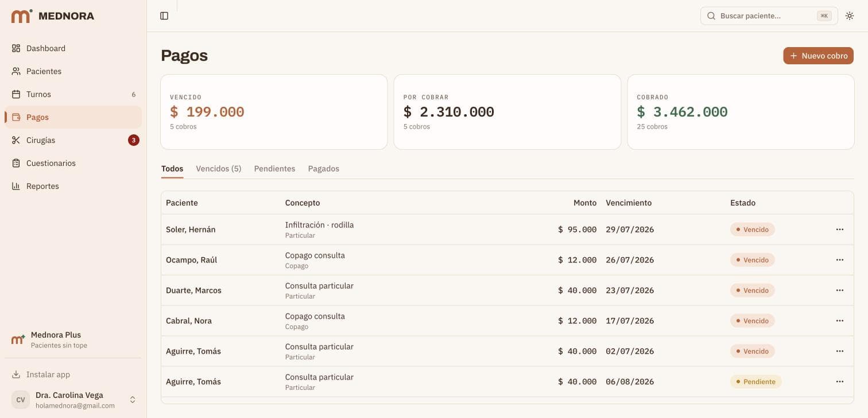Screen dimensions: 868x418
Task: Click the Dashboard grid icon
Action: pyautogui.click(x=16, y=48)
